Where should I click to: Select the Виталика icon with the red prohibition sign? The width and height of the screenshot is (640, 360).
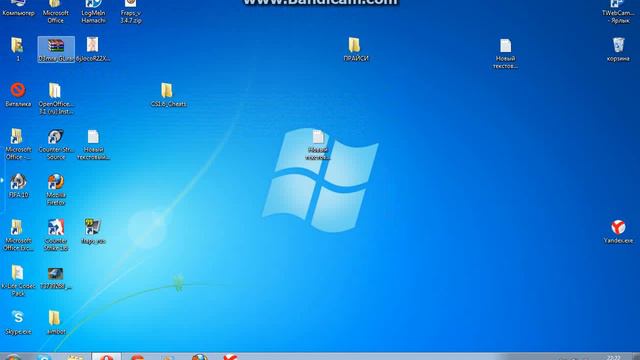18,95
